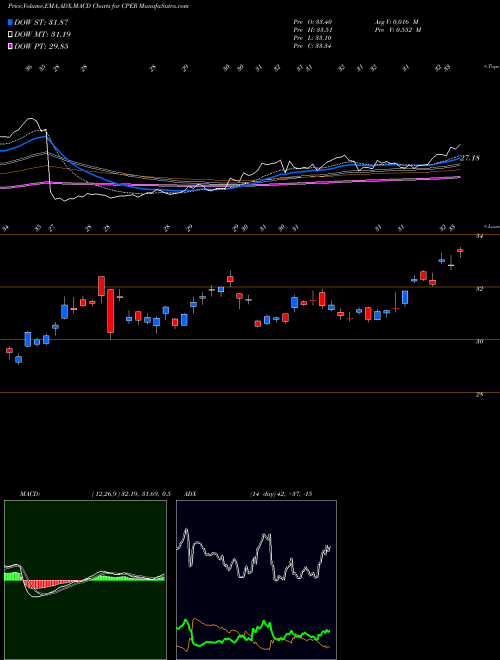Select the 'DOW ST: 31.87' legend label
This screenshot has height=660, width=500.
click(41, 22)
